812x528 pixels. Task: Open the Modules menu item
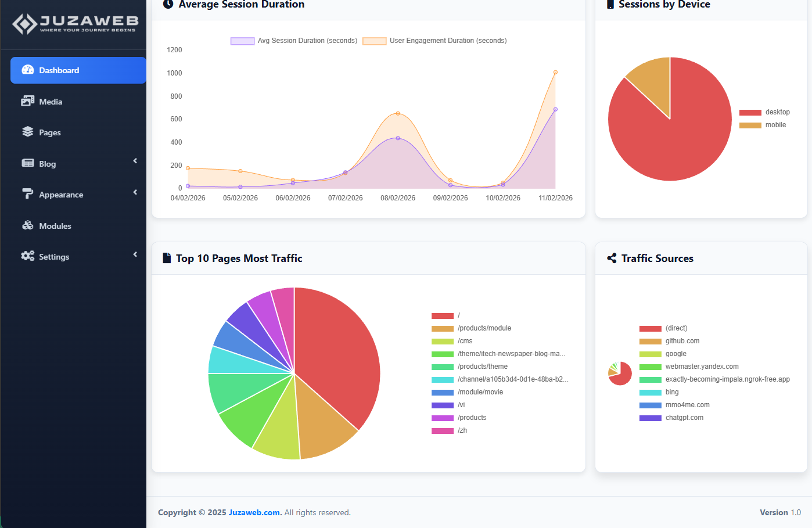point(55,226)
